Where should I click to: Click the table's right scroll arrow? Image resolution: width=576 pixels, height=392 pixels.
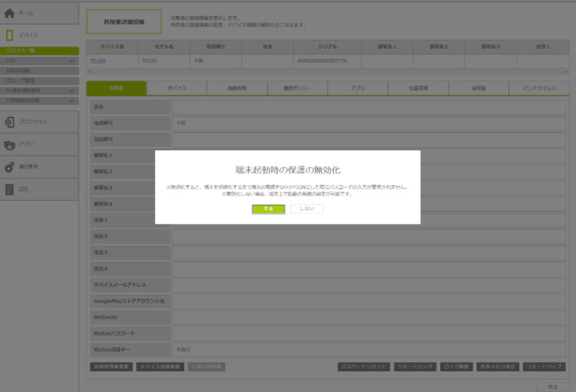point(566,72)
